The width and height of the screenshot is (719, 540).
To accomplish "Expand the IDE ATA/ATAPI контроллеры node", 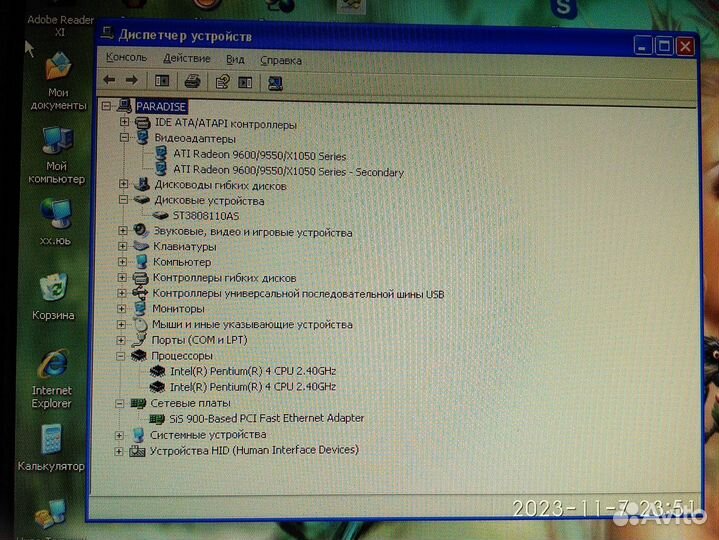I will (125, 123).
